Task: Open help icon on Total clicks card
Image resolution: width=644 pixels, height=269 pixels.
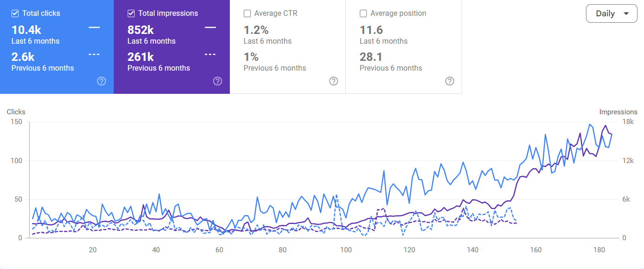Action: click(102, 81)
